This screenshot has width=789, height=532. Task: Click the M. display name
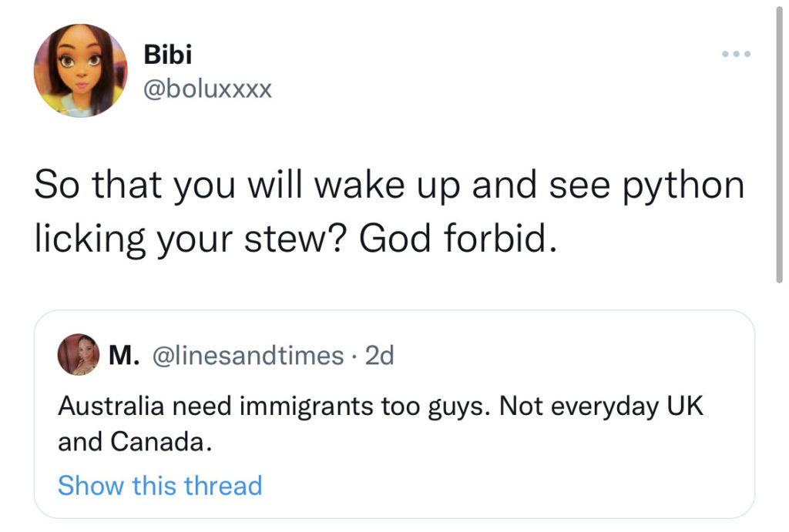click(124, 355)
